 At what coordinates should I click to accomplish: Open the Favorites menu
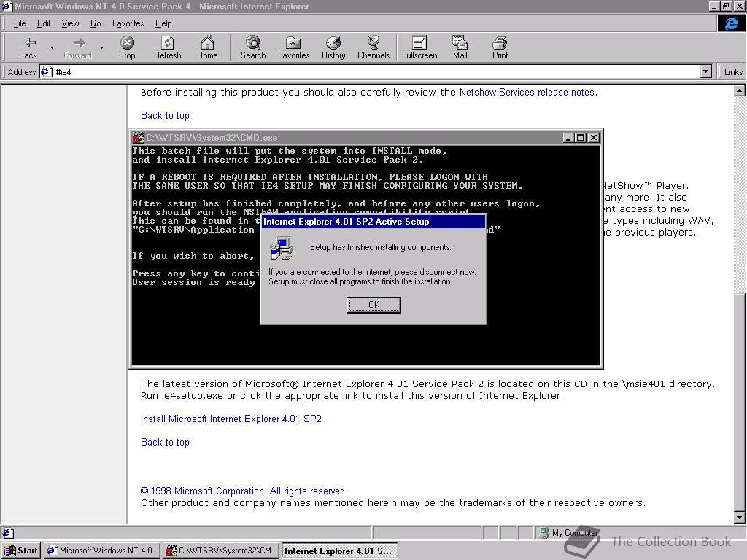(128, 23)
